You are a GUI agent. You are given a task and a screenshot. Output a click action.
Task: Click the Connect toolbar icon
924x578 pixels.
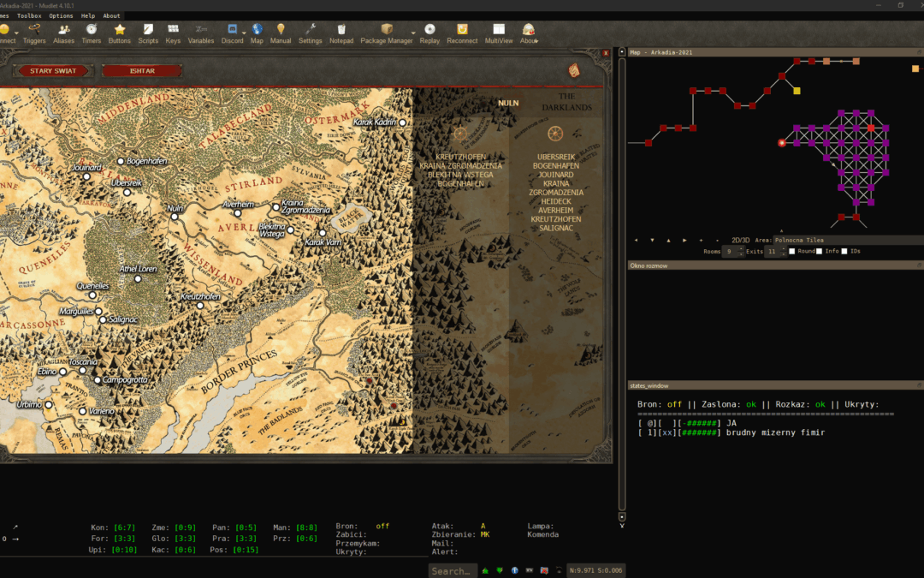[x=6, y=33]
